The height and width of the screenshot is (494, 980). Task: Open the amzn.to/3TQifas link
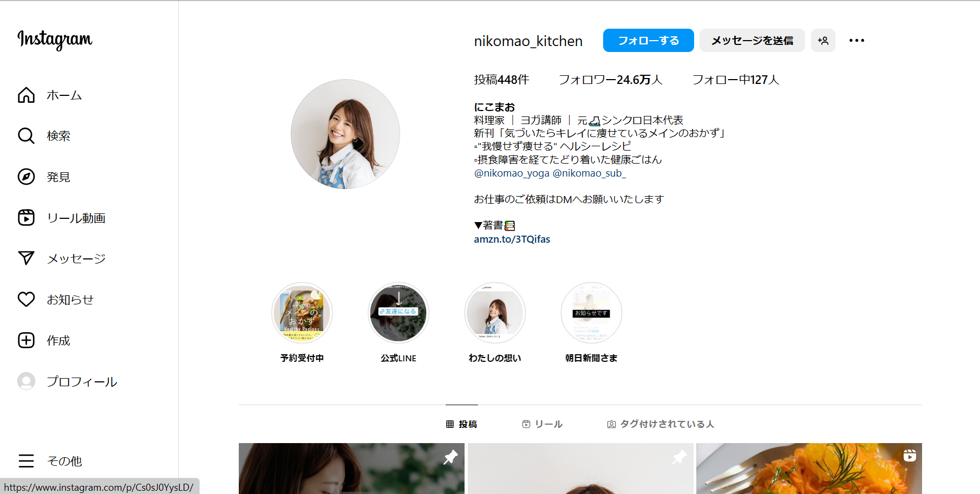pyautogui.click(x=512, y=239)
